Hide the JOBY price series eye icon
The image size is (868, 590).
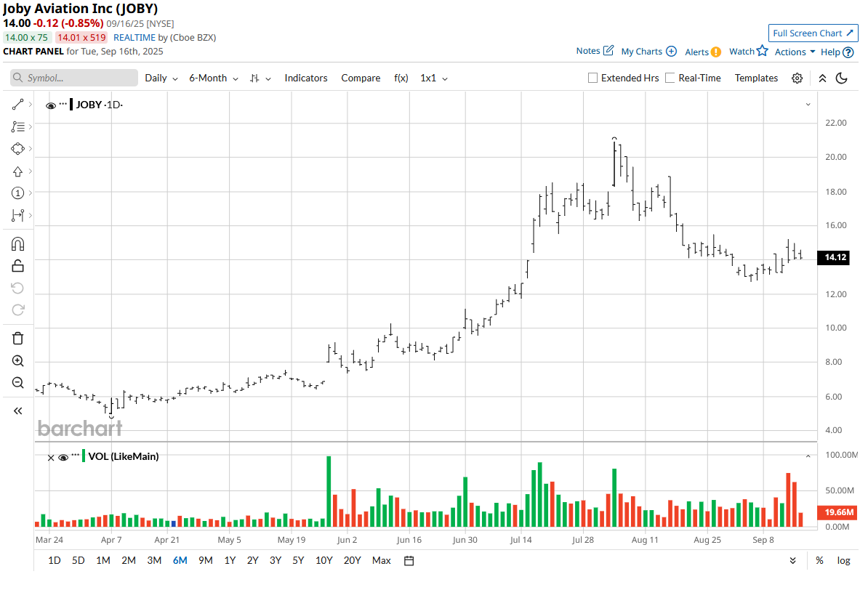coord(50,105)
